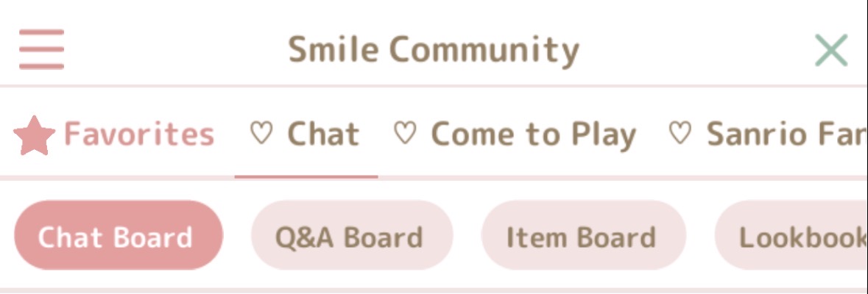
Task: Click the heart icon before Come to Play
Action: [x=404, y=134]
